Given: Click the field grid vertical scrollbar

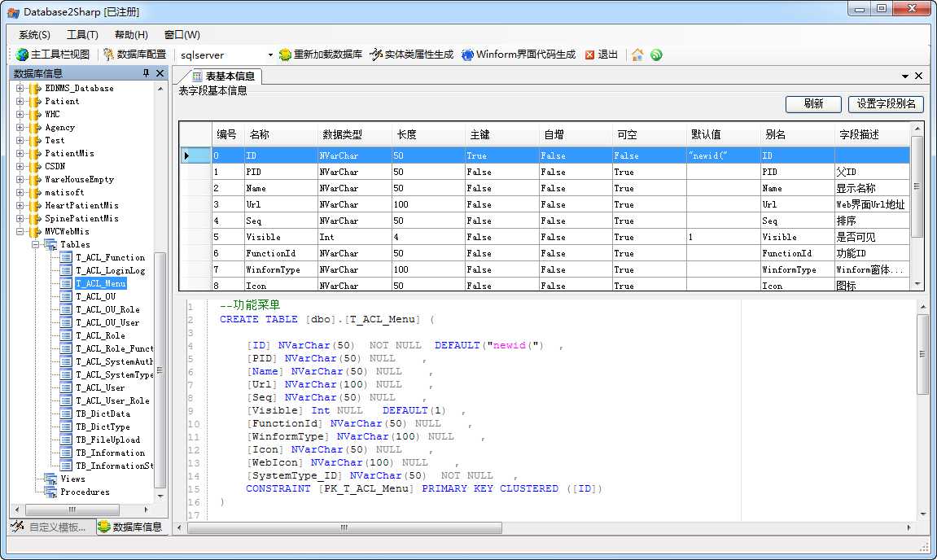Looking at the screenshot, I should coord(917,206).
